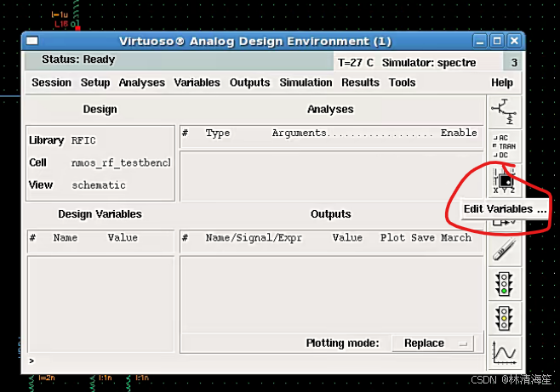Click the Plot Outputs waveform icon
The width and height of the screenshot is (560, 392).
pyautogui.click(x=505, y=353)
